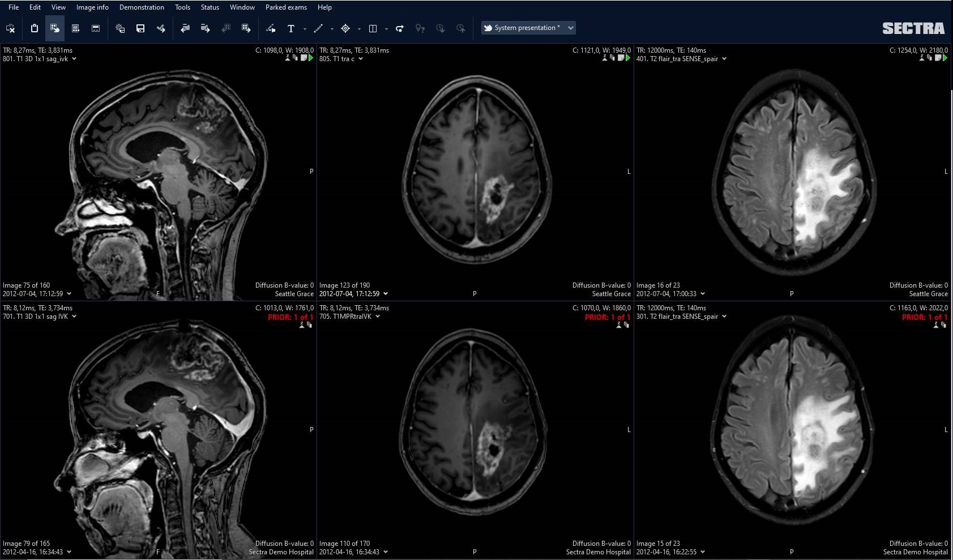Viewport: 953px width, 560px height.
Task: Click the split window layout icon
Action: (x=373, y=28)
